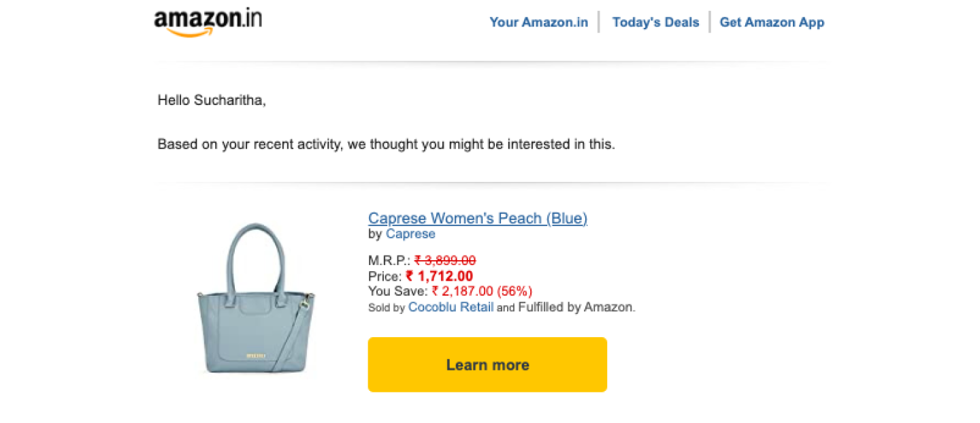Open Today's Deals
Viewport: 980px width, 423px height.
pyautogui.click(x=655, y=22)
